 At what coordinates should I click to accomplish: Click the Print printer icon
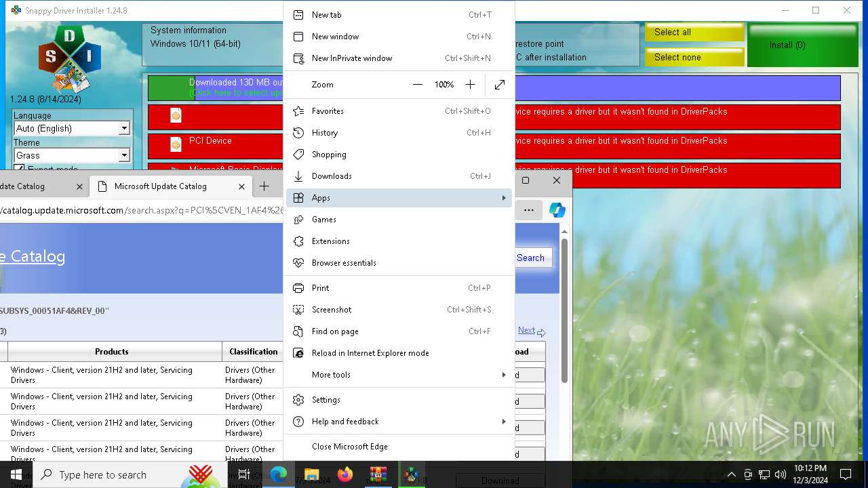(298, 288)
